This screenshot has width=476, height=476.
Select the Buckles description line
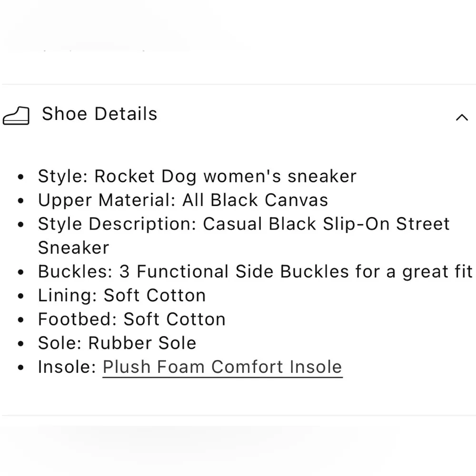[255, 271]
